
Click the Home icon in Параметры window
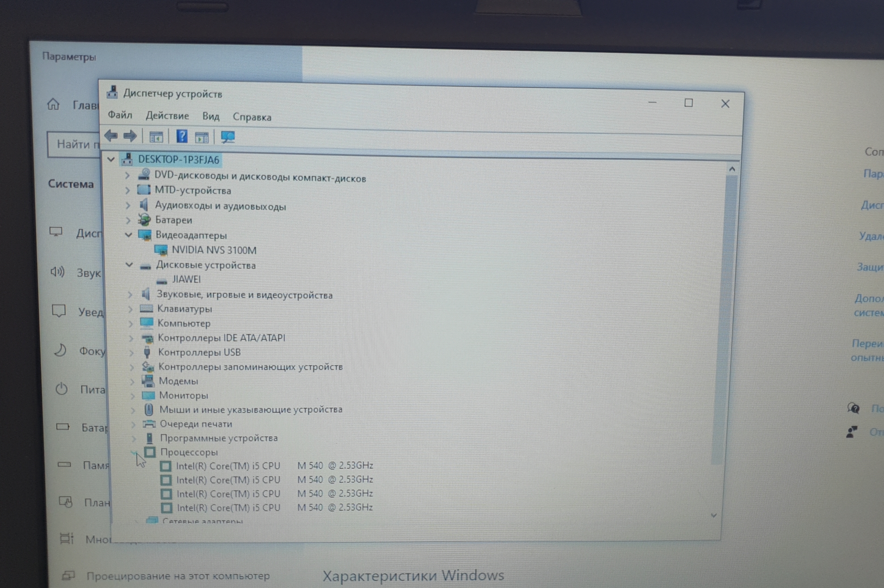[53, 104]
